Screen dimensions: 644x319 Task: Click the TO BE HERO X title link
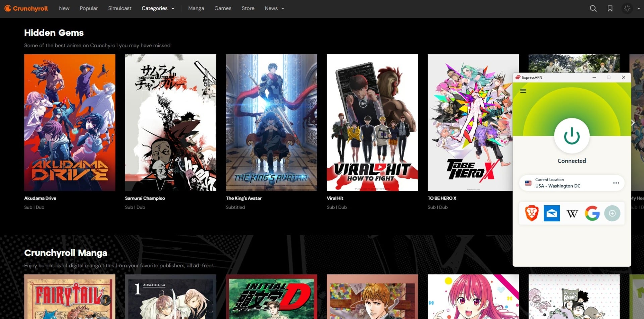coord(442,198)
